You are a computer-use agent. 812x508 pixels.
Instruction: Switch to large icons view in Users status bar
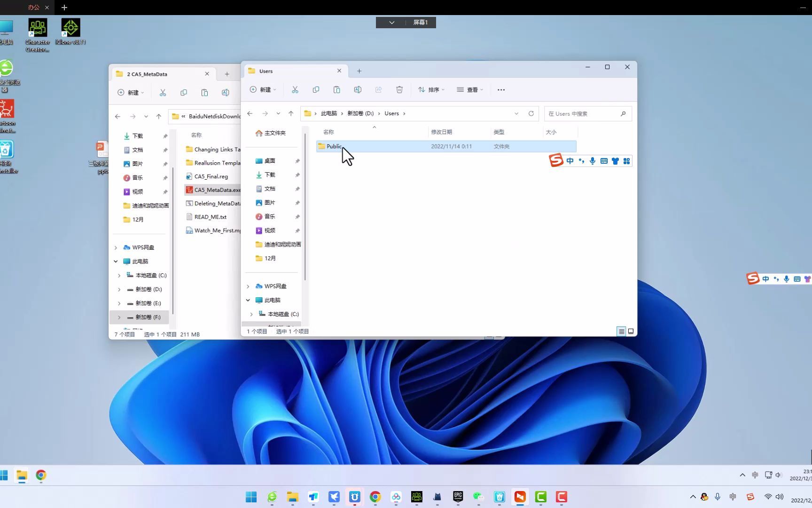(x=631, y=331)
